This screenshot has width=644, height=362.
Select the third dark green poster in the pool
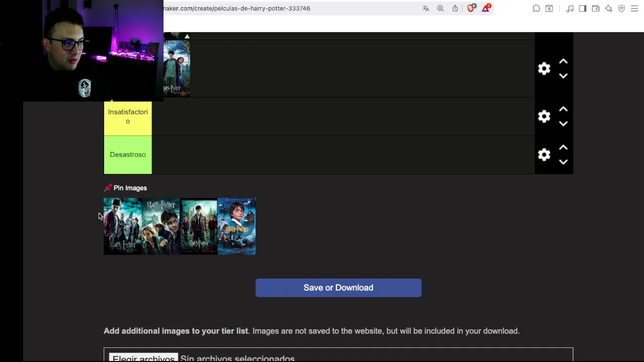pos(199,226)
